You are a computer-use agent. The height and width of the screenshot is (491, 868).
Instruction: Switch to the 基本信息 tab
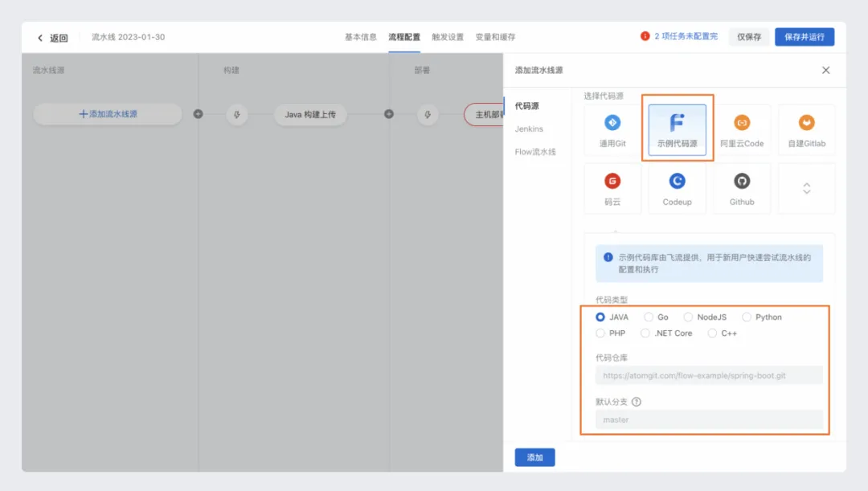(360, 37)
